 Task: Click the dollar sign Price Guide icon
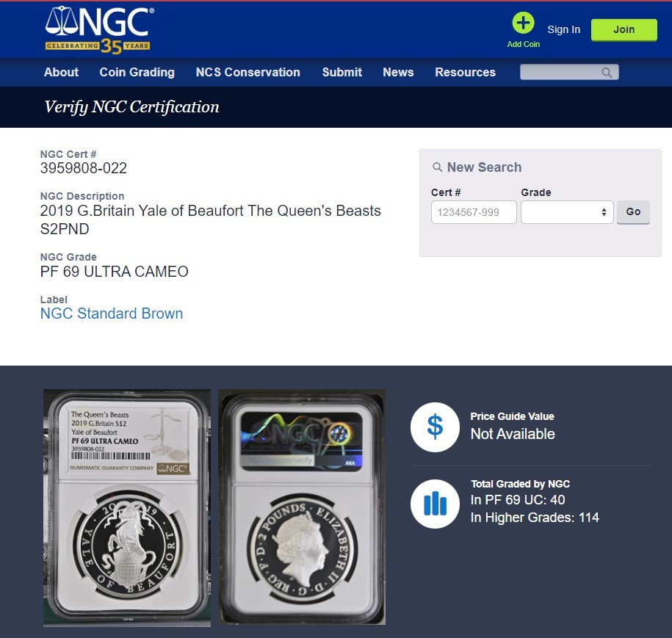pos(435,427)
